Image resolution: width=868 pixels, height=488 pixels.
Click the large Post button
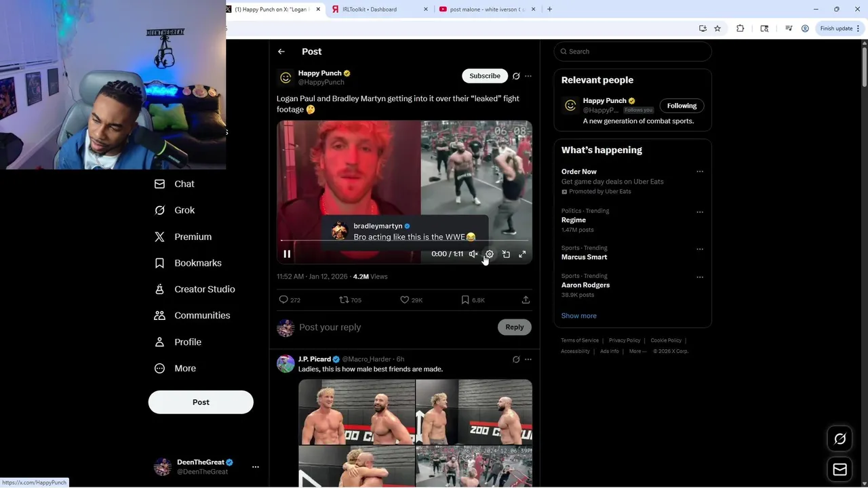(201, 402)
